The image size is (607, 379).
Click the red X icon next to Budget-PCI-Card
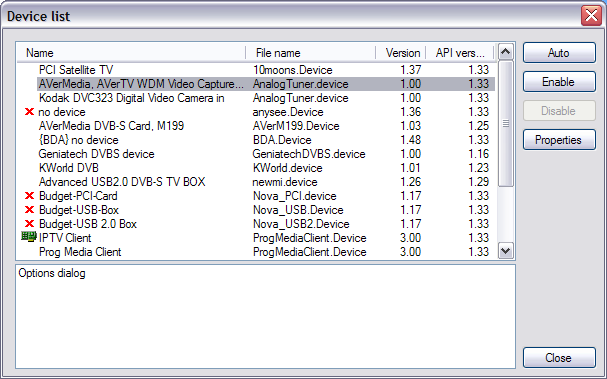[x=29, y=196]
